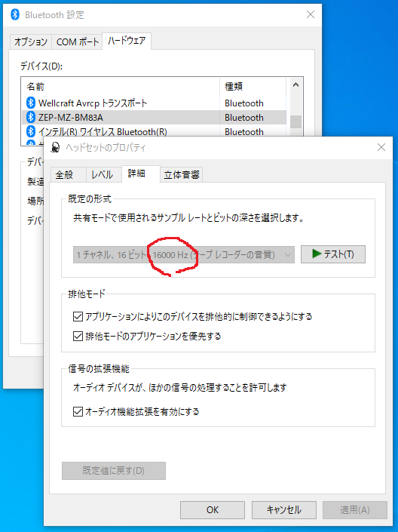Click Bluetooth icon beside Wellcraft Avrcp トランスポート
Screen dimensions: 398x532
[31, 103]
